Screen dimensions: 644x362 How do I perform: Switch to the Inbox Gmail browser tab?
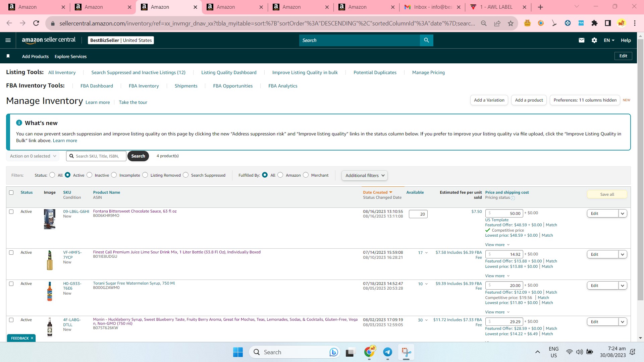tap(432, 7)
